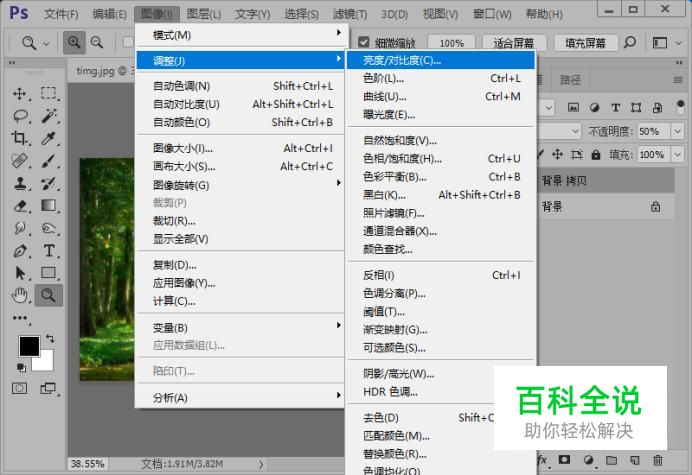
Task: Choose 色阶(L)... menu item
Action: click(x=441, y=79)
